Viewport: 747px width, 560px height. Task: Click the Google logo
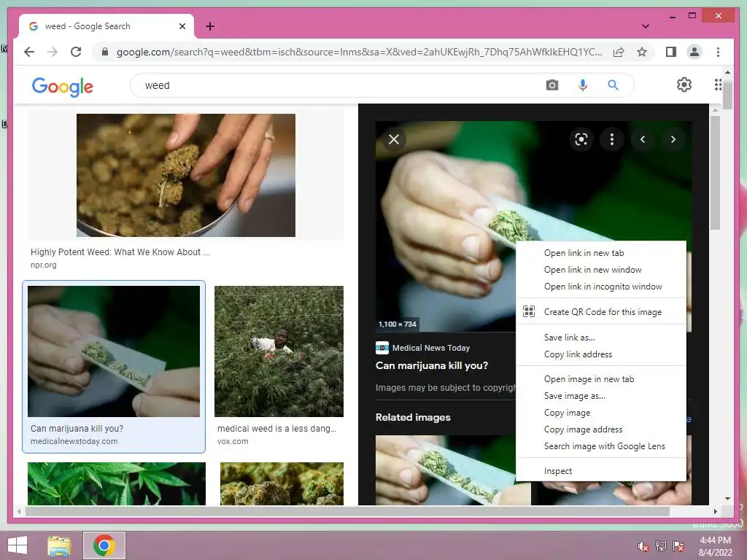click(63, 86)
